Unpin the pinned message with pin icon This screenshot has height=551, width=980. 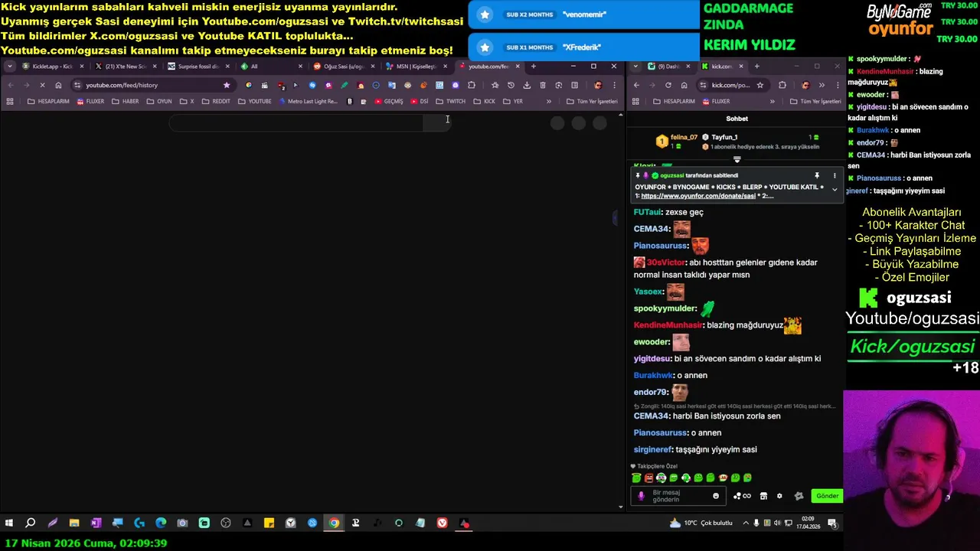817,175
